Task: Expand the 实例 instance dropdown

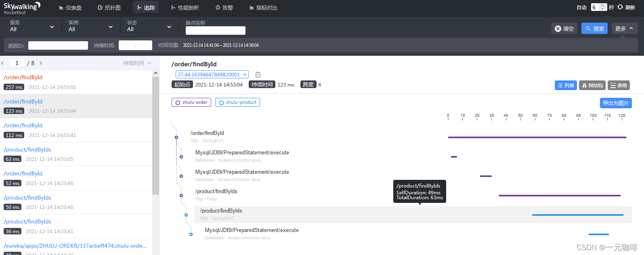Action: point(90,26)
